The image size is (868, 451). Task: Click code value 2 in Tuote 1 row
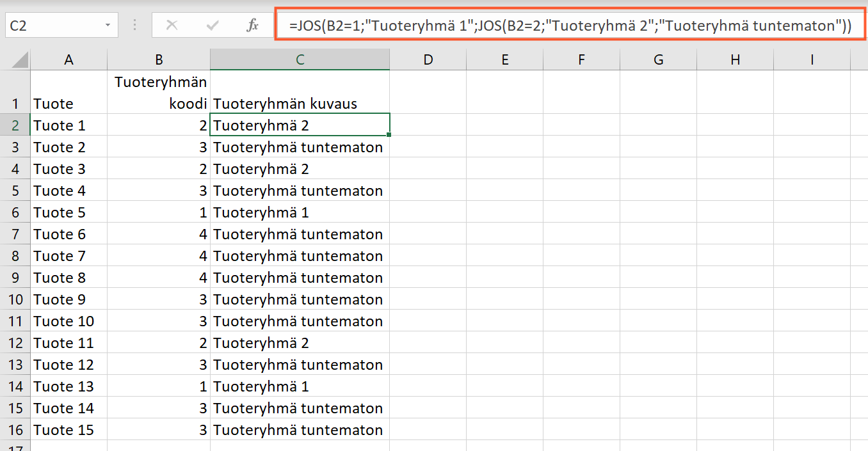coord(159,125)
